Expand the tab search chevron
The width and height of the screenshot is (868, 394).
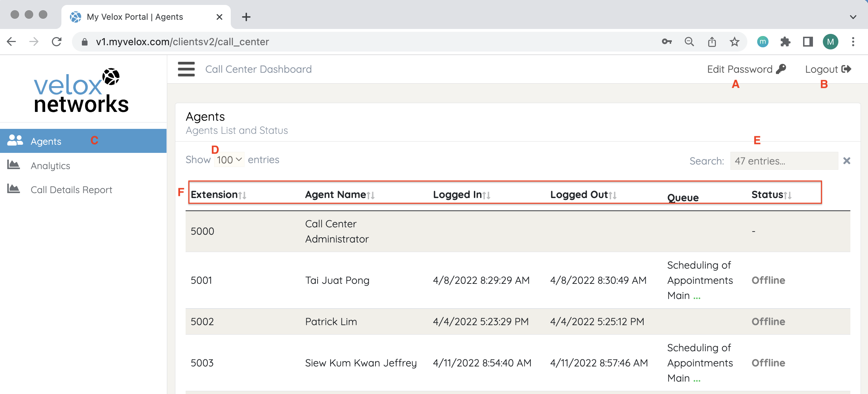853,17
